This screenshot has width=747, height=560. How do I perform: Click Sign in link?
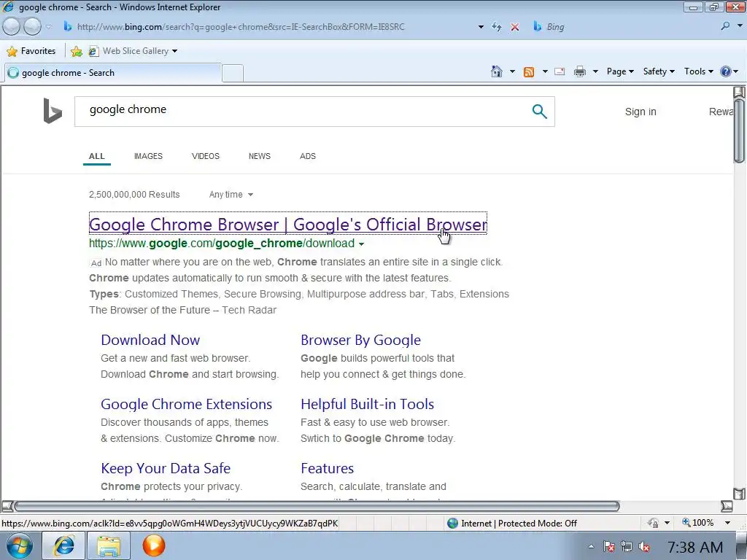(x=640, y=112)
